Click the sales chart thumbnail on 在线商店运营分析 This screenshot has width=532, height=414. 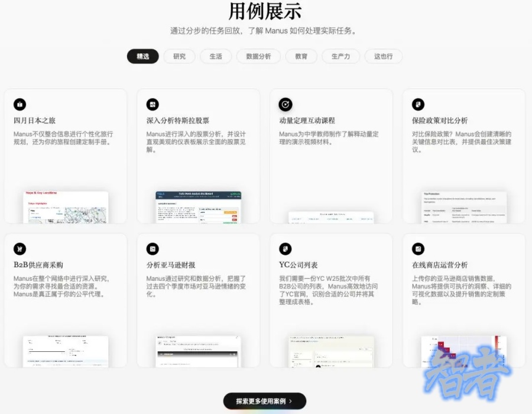point(463,352)
